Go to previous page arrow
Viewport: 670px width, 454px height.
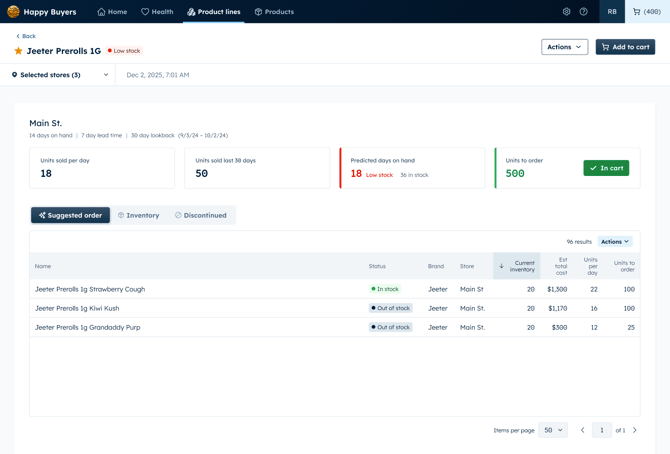point(583,430)
